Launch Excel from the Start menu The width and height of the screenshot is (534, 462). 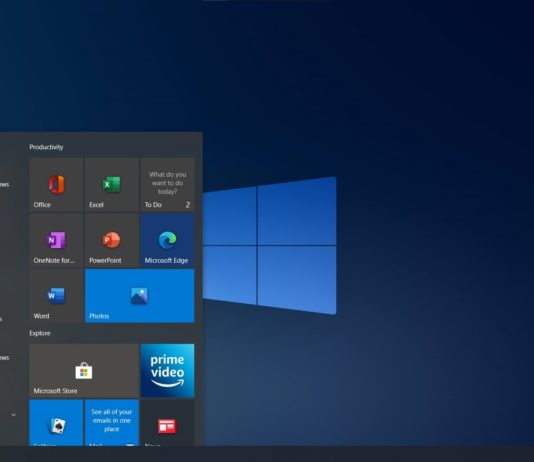(112, 185)
